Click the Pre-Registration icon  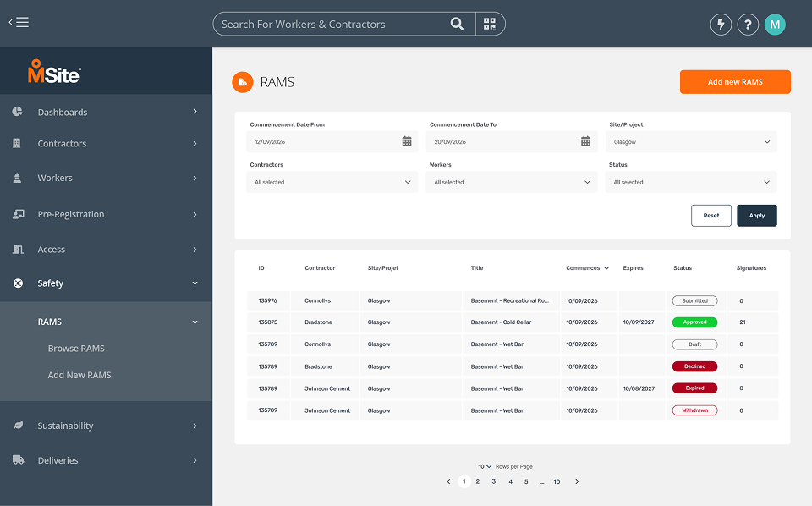coord(18,214)
